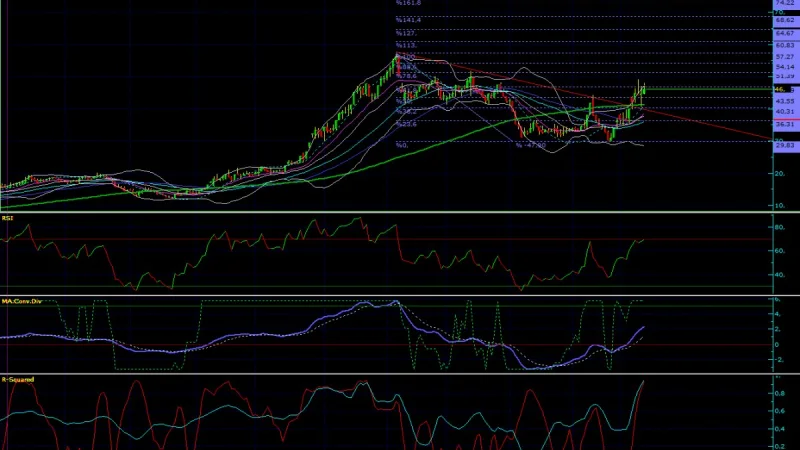Click the %0 Fibonacci base label

[x=402, y=145]
